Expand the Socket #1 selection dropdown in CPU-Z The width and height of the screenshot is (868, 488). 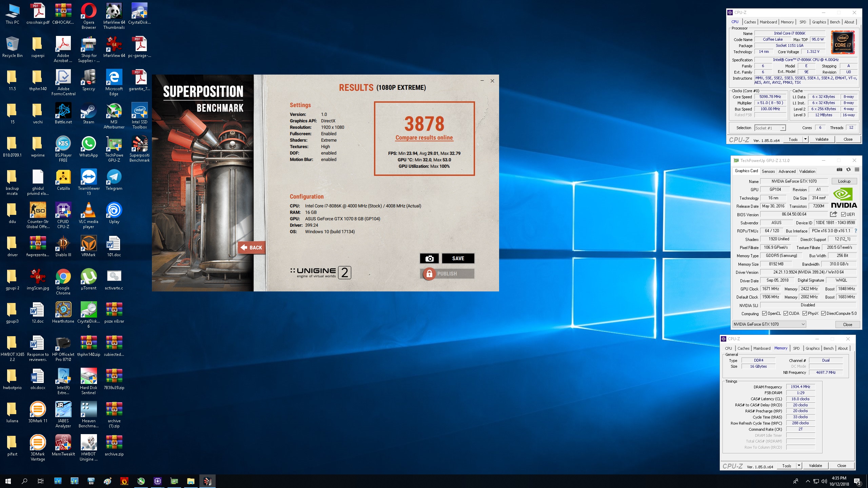(782, 128)
